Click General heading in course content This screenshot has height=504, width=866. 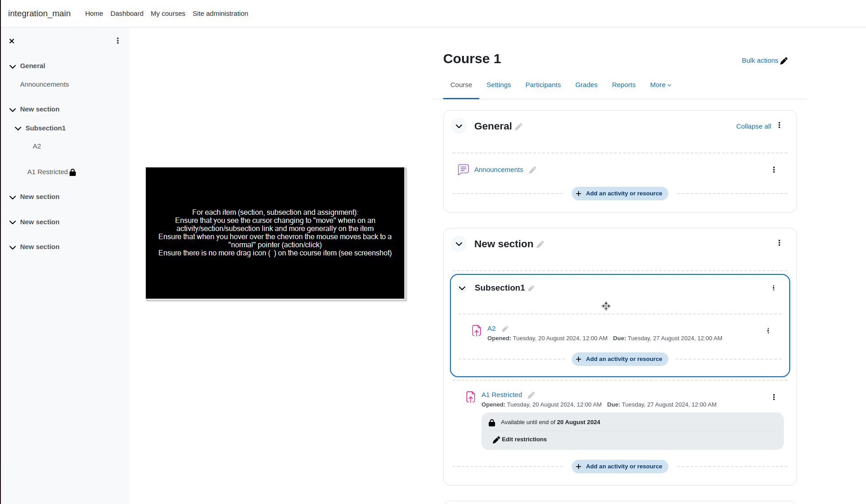(493, 126)
